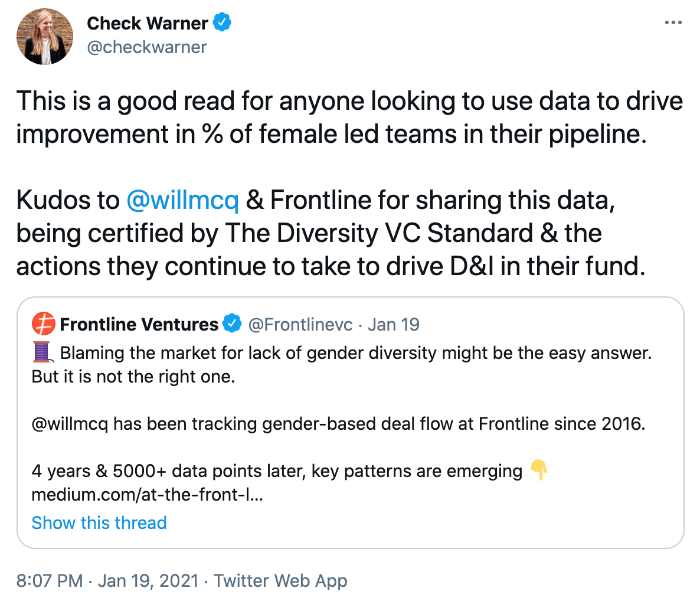Open the @willmcq mention in the tweet
The height and width of the screenshot is (601, 700).
182,200
